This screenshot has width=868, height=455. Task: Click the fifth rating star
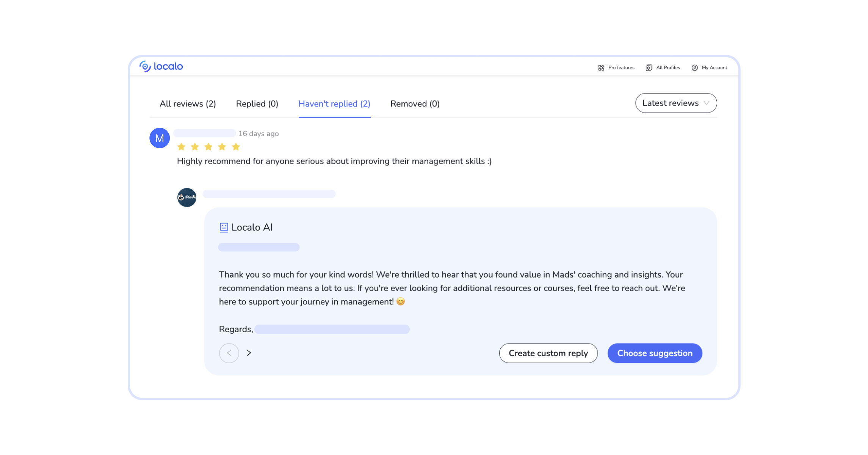236,146
